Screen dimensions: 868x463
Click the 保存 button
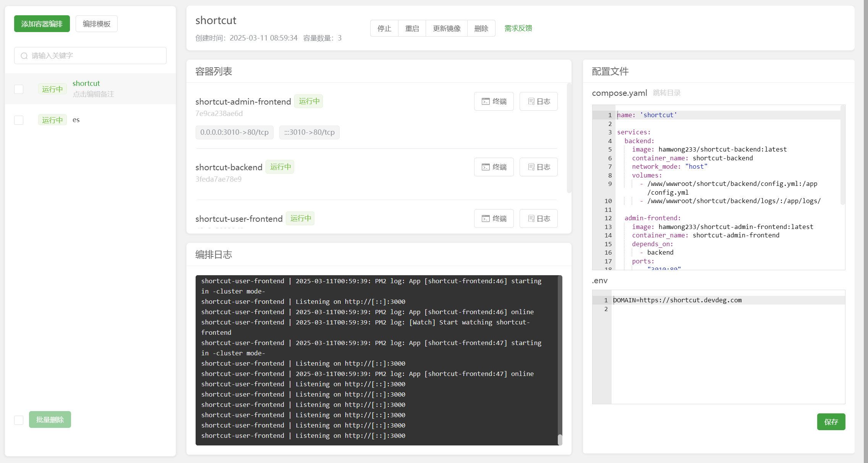[831, 422]
